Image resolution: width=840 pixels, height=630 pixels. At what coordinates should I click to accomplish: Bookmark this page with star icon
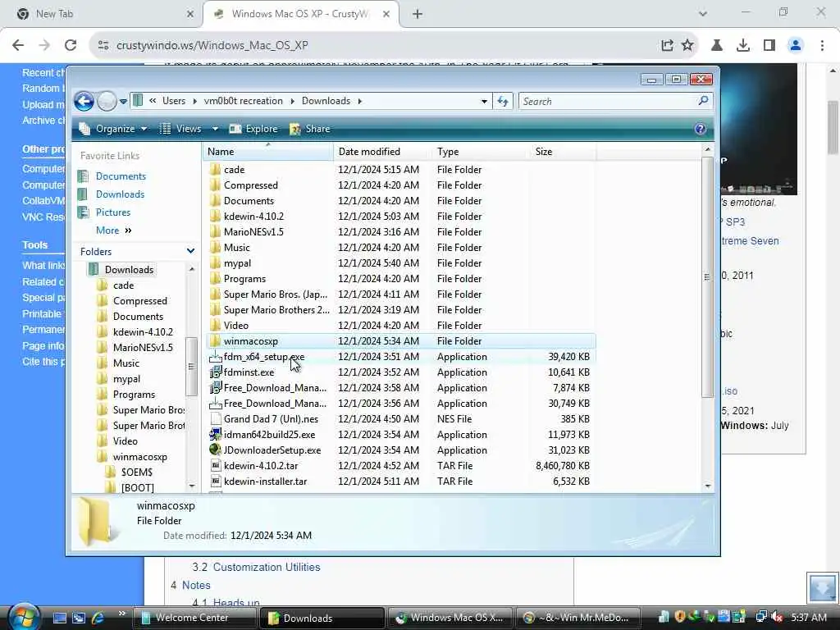point(687,45)
